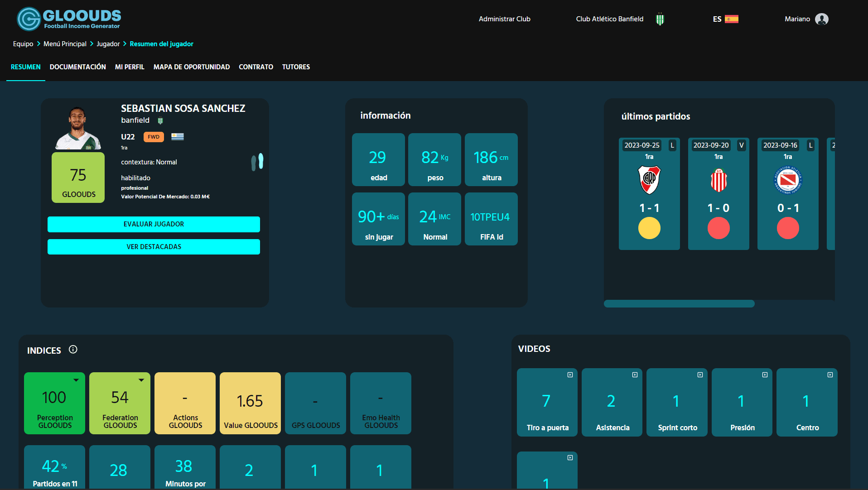This screenshot has width=868, height=490.
Task: Click the River Plate crest
Action: [649, 180]
